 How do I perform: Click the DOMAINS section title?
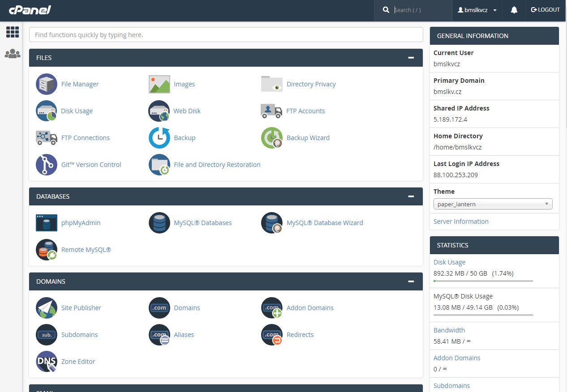[51, 281]
